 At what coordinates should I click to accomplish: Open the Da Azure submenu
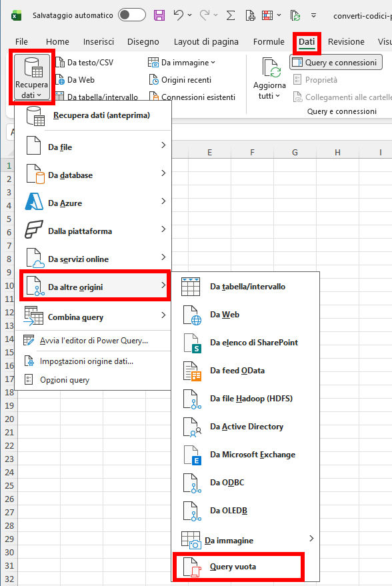tap(93, 203)
